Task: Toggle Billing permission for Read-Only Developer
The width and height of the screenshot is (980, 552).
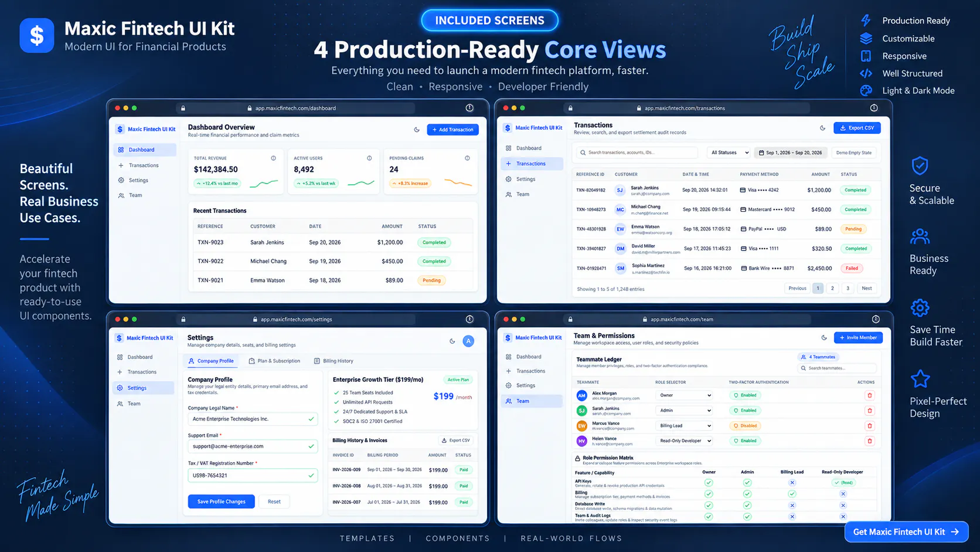Action: 843,494
